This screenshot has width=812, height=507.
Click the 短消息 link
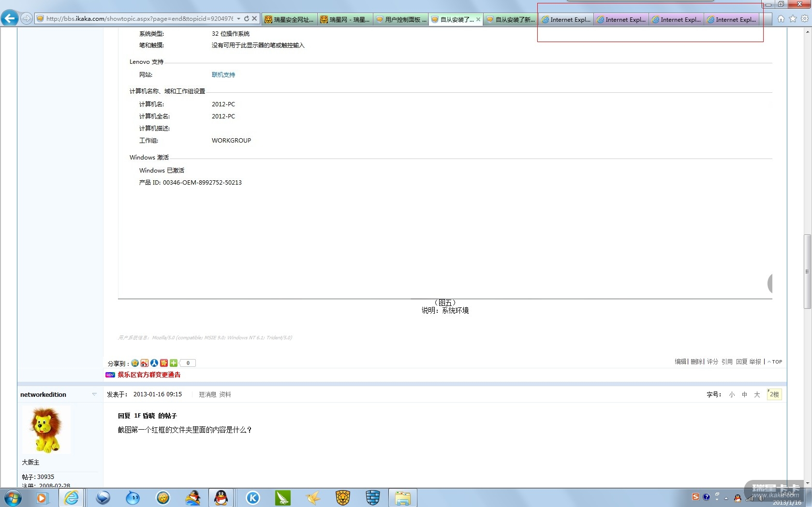click(x=207, y=394)
